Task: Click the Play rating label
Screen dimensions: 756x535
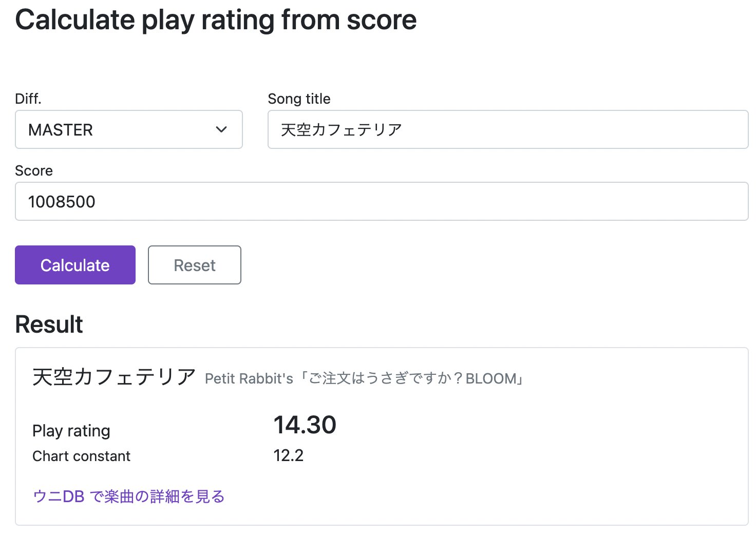Action: point(71,431)
